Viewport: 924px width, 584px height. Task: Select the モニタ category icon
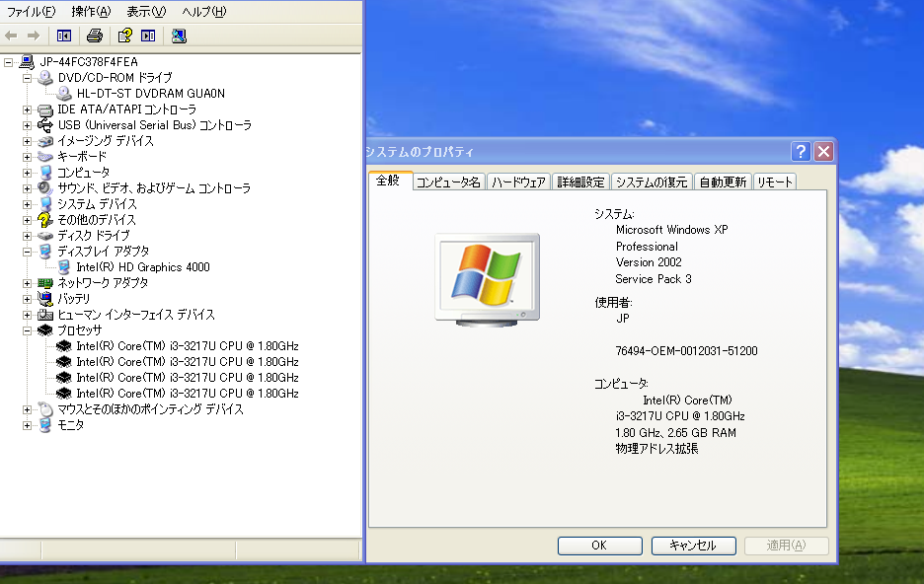(45, 425)
